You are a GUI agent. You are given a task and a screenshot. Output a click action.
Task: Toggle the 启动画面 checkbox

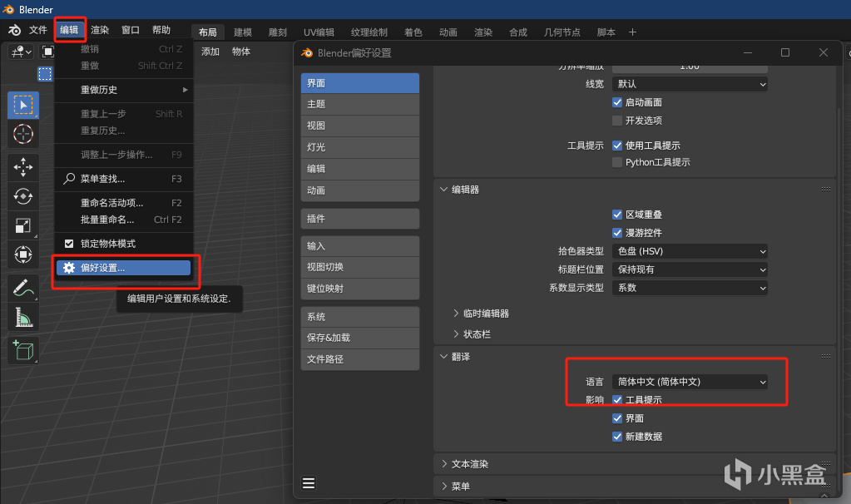click(617, 102)
